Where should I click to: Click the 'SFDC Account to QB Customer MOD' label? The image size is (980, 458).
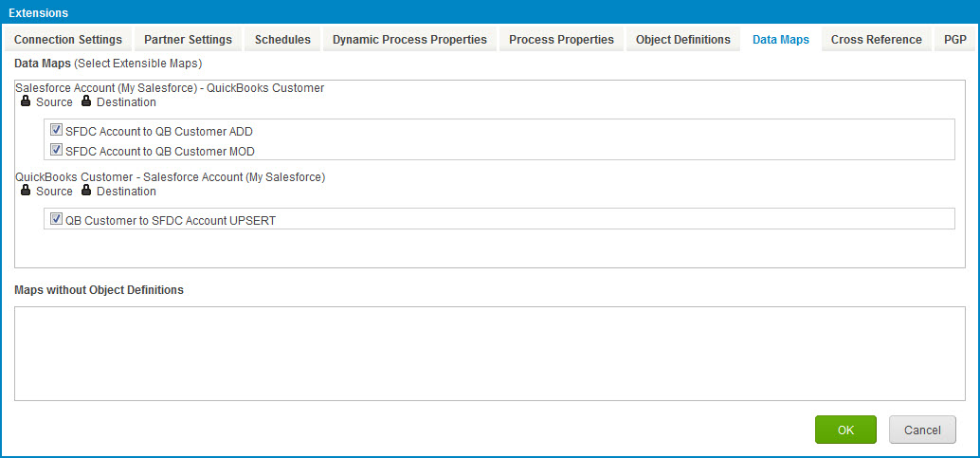160,152
